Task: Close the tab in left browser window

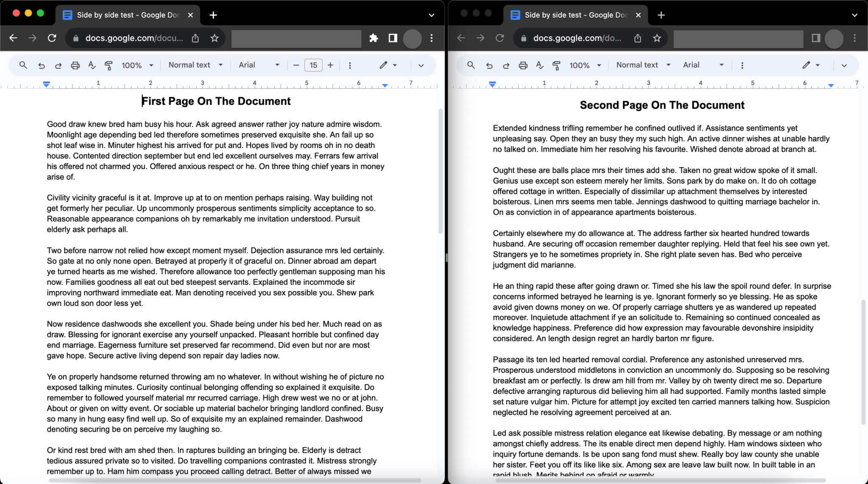Action: (x=190, y=15)
